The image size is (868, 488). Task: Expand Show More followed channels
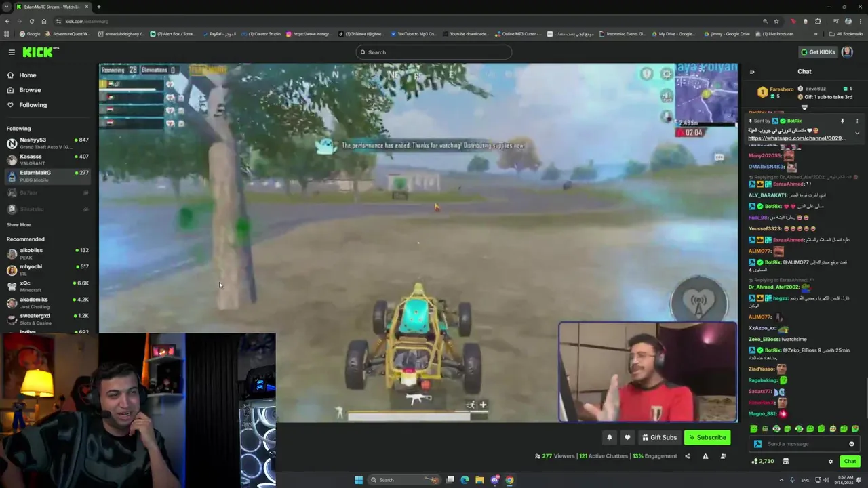click(19, 225)
